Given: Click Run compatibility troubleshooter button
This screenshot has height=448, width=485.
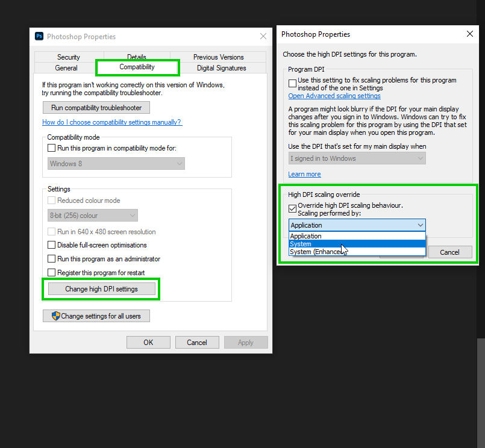Looking at the screenshot, I should 96,108.
